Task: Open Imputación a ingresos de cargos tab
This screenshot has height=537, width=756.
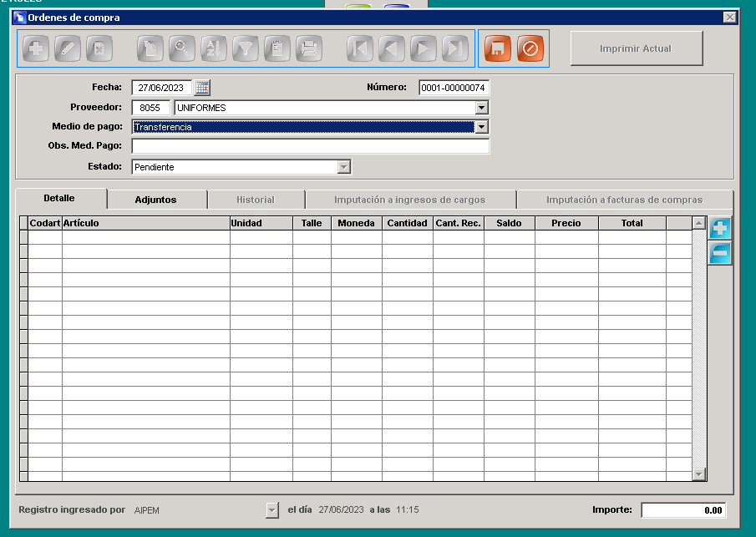Action: click(410, 200)
